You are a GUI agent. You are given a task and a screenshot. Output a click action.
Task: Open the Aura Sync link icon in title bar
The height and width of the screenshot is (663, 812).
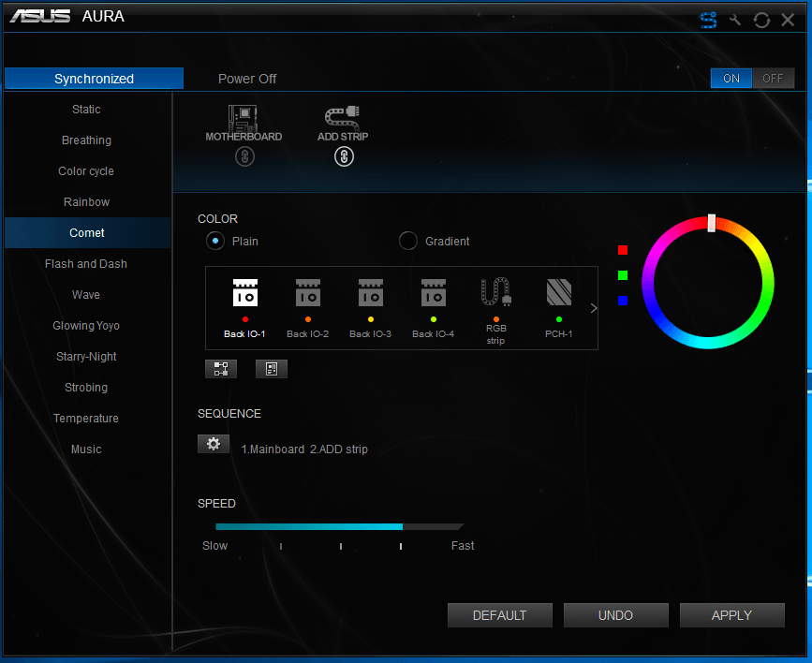[708, 20]
